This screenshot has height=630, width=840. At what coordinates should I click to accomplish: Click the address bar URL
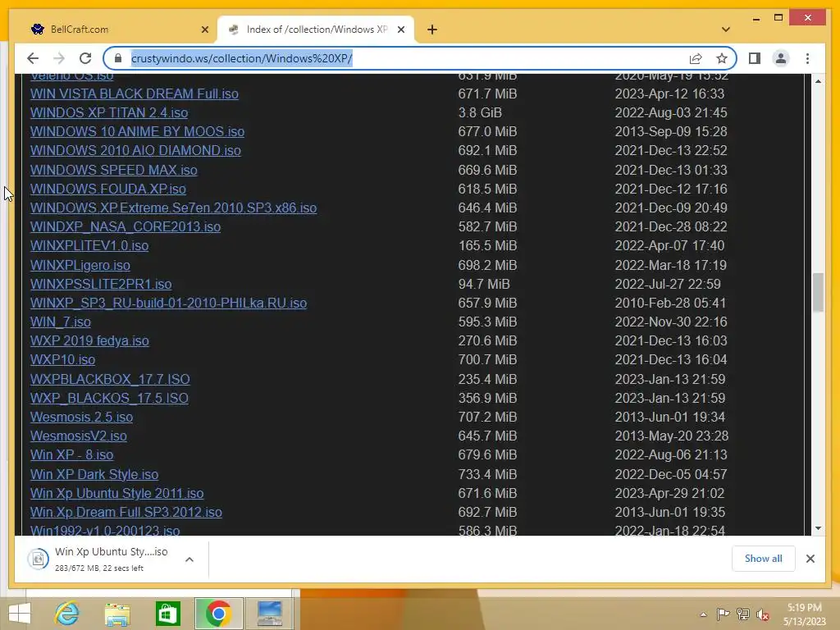point(242,58)
